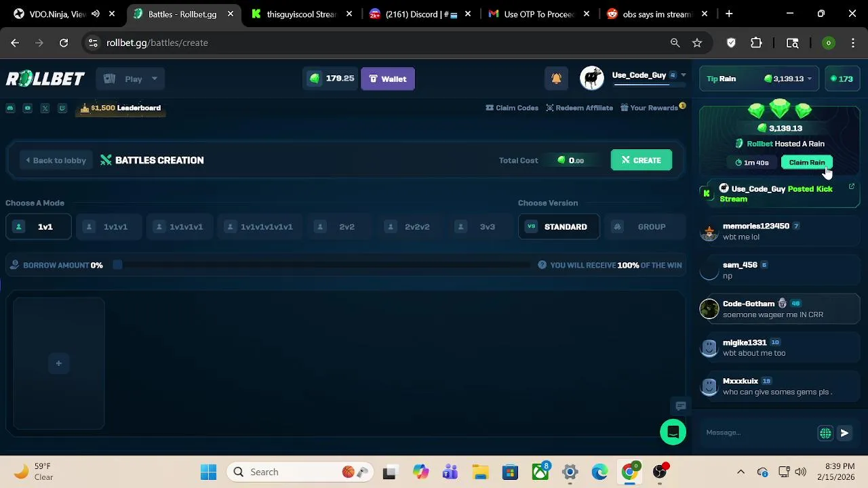The width and height of the screenshot is (868, 488).
Task: Open the X (Twitter) social icon
Action: coord(45,108)
